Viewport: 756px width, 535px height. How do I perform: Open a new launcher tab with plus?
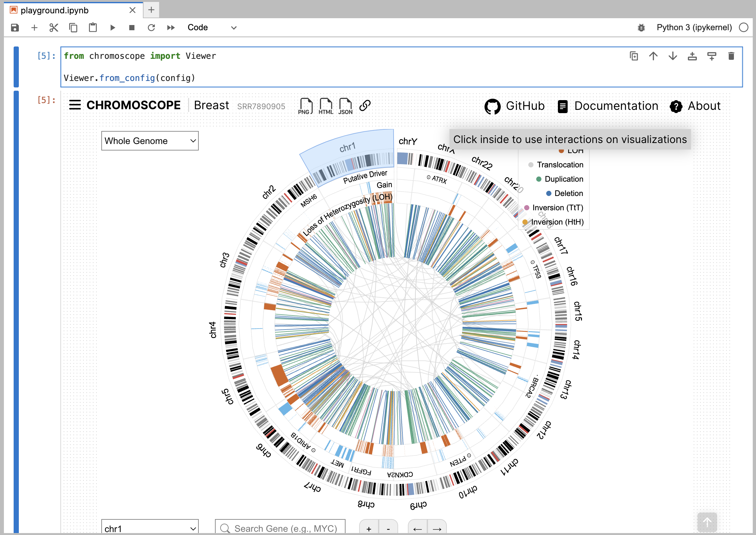point(151,10)
